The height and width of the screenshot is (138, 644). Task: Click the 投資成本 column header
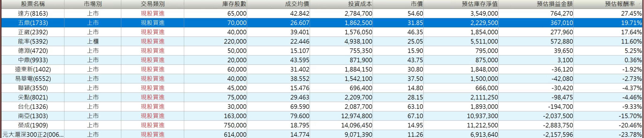(341, 4)
